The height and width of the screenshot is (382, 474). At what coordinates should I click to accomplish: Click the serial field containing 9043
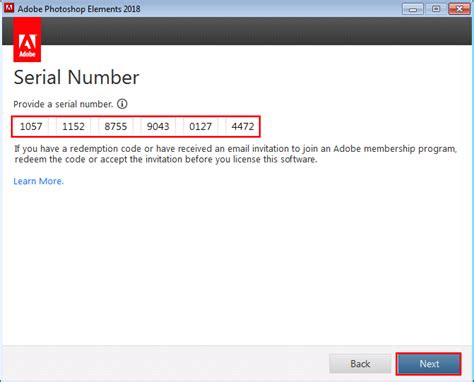coord(158,126)
